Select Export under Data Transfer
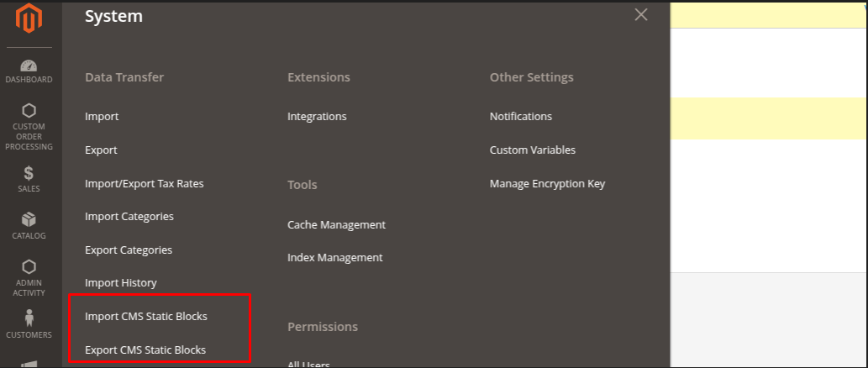Screen dimensions: 868x368 tap(101, 150)
